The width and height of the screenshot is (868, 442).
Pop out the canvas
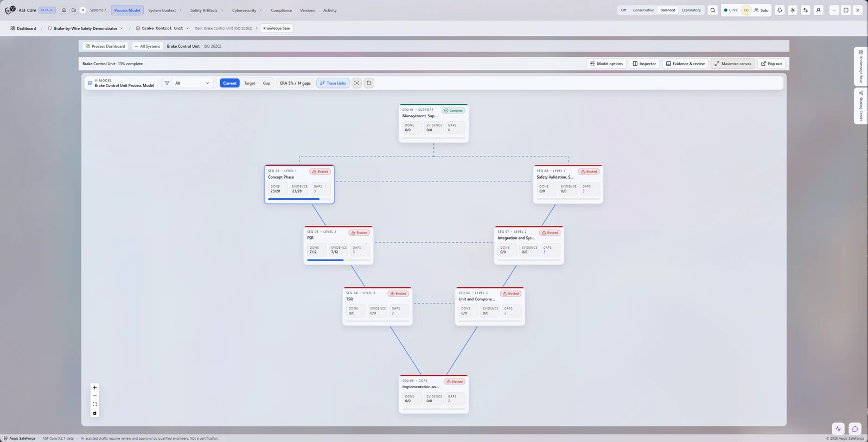click(771, 64)
